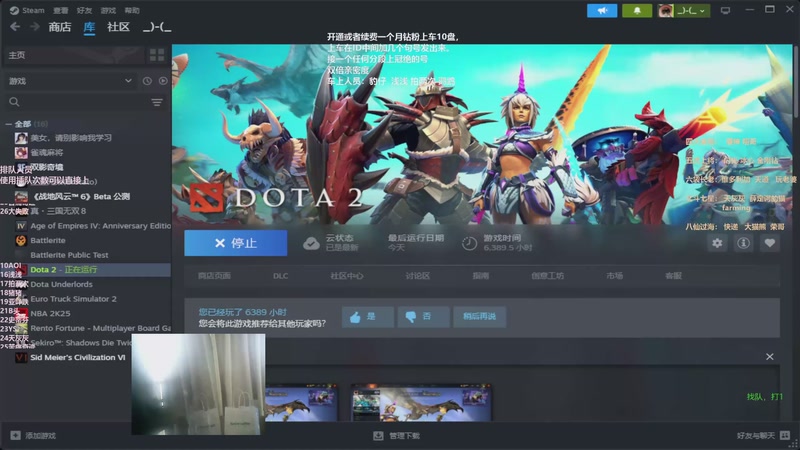Click the cloud status icon
800x450 pixels.
(x=311, y=243)
